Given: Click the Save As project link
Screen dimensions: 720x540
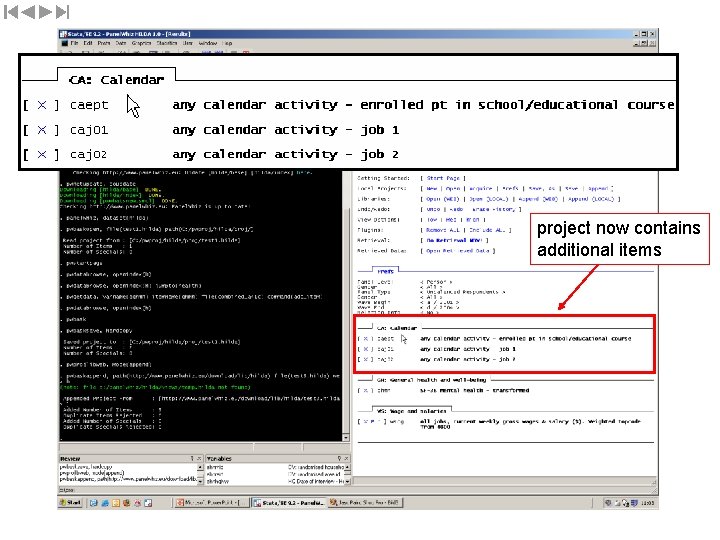Looking at the screenshot, I should point(542,188).
